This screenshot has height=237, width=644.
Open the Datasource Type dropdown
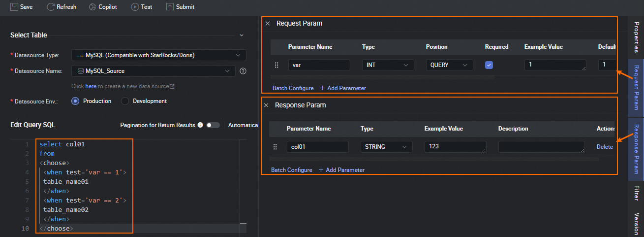[x=158, y=55]
